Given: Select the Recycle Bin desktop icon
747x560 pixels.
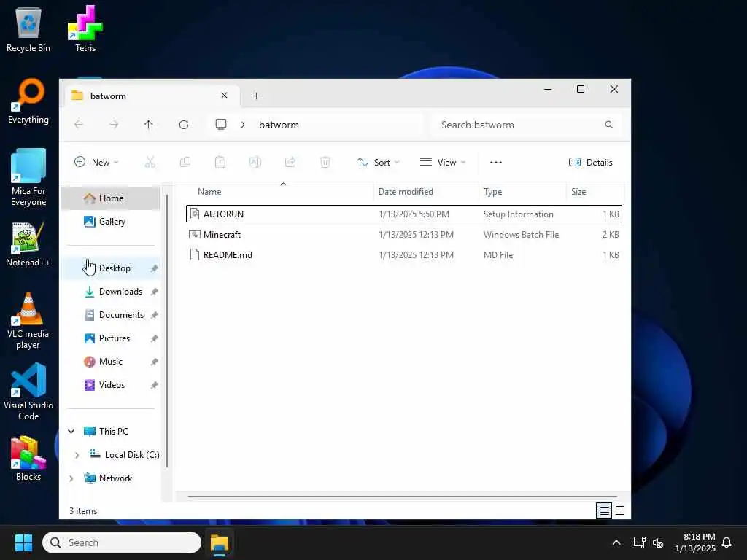Looking at the screenshot, I should click(x=28, y=29).
